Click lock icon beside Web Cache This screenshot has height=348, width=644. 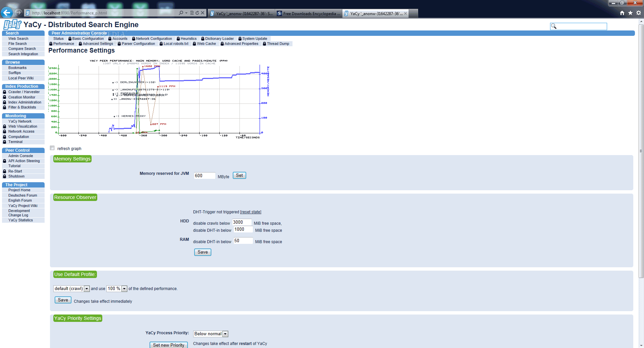[x=194, y=44]
